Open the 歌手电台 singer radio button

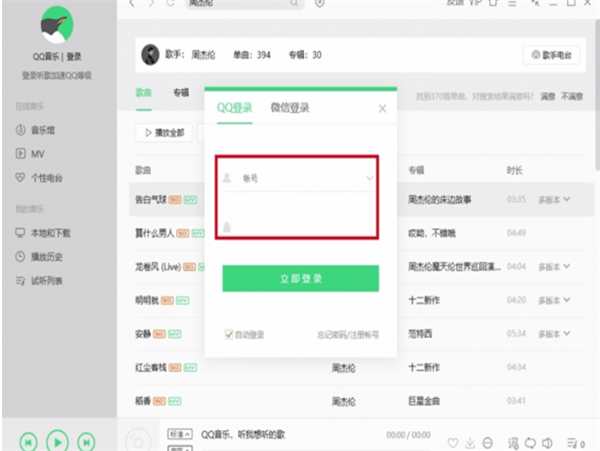(551, 55)
